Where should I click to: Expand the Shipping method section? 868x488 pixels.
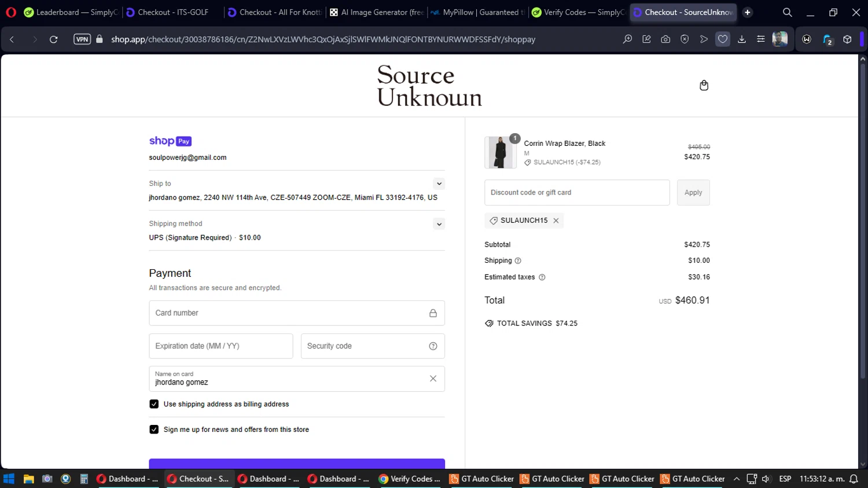click(x=439, y=224)
